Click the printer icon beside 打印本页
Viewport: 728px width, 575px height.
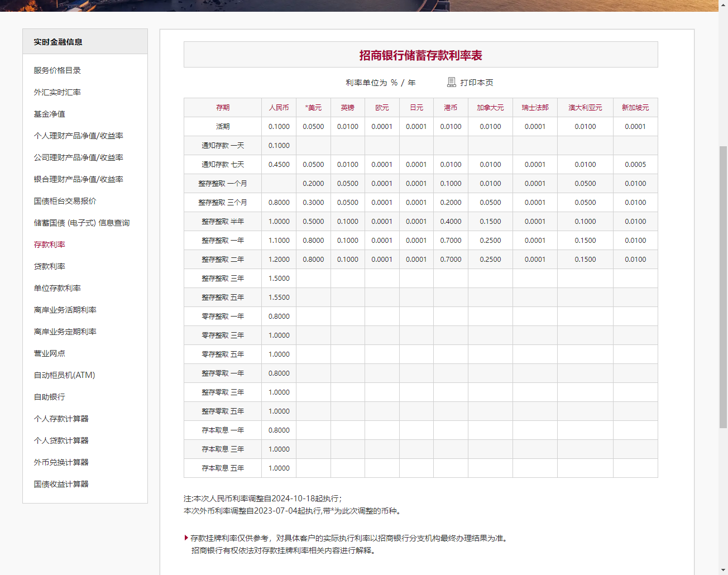coord(452,83)
